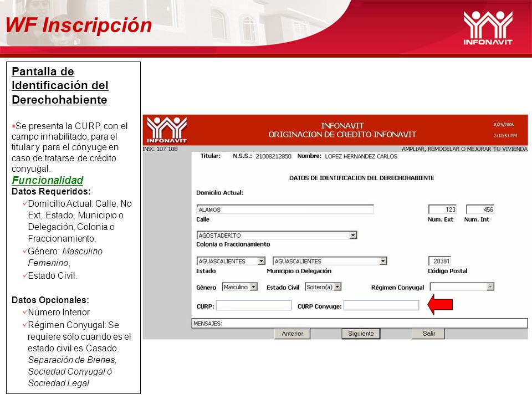Viewport: 532px width, 399px height.
Task: Click the Funcionalidad heading link
Action: click(48, 180)
